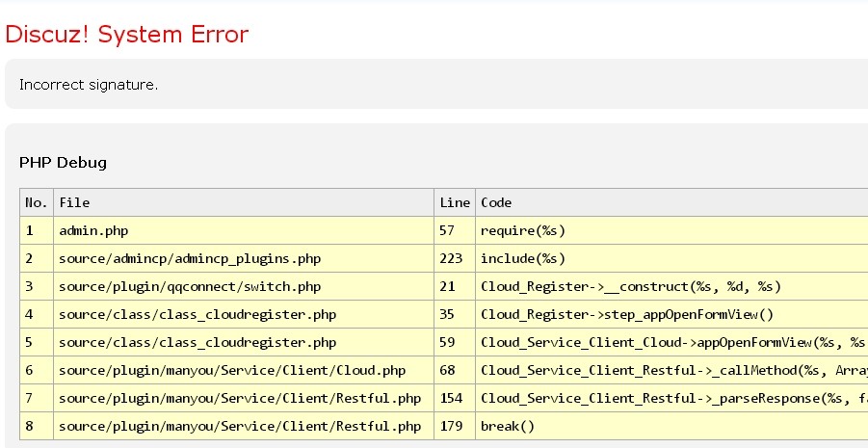Select the '_parseResponse' code cell
Image resolution: width=868 pixels, height=448 pixels.
point(671,398)
